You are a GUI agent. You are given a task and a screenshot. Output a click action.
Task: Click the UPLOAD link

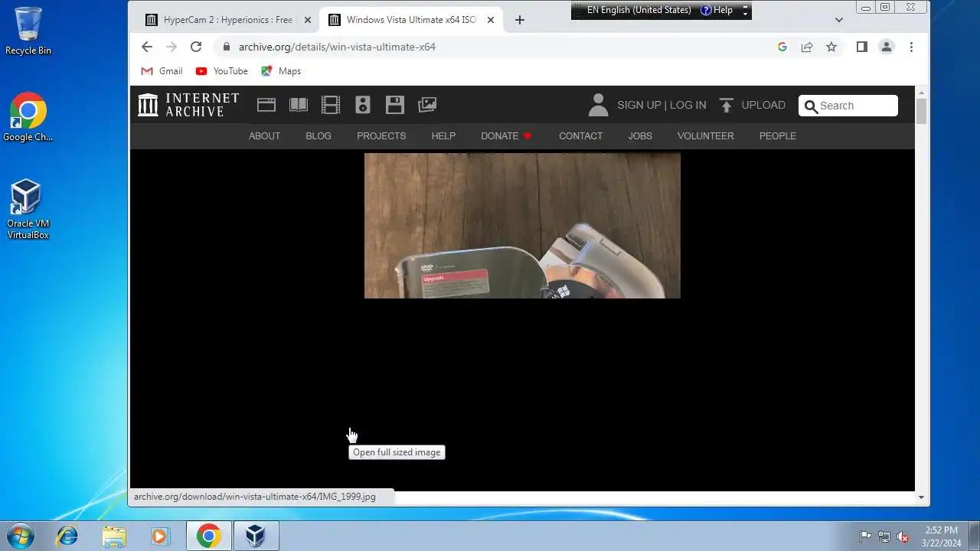(763, 105)
